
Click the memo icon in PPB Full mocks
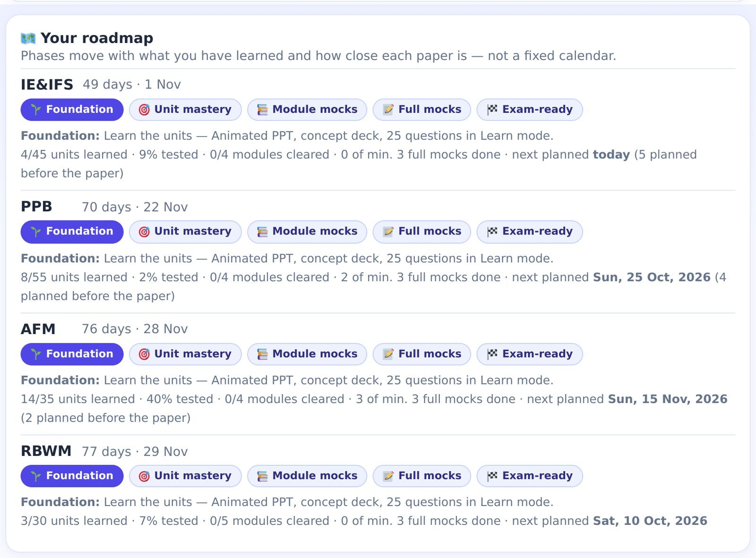tap(388, 232)
